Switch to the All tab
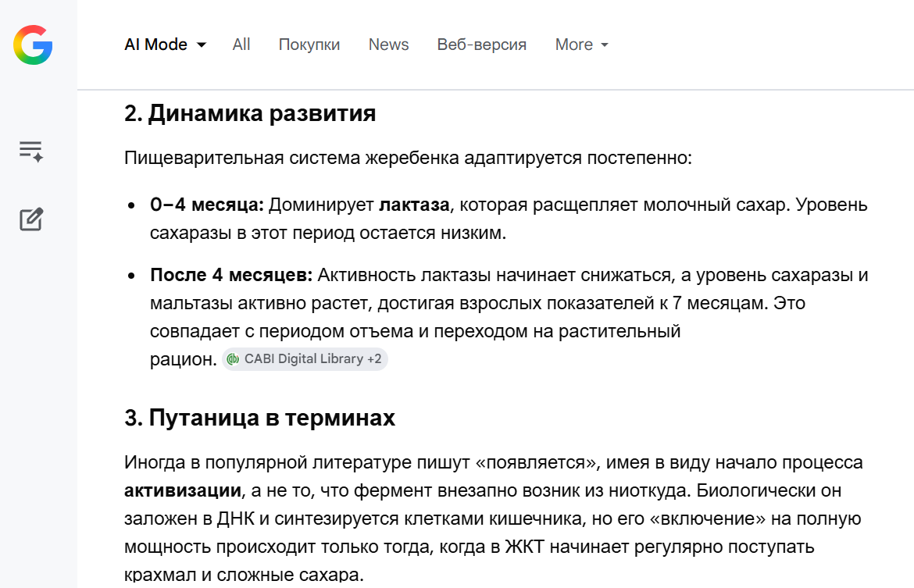Screen dimensions: 914x588 [x=241, y=45]
